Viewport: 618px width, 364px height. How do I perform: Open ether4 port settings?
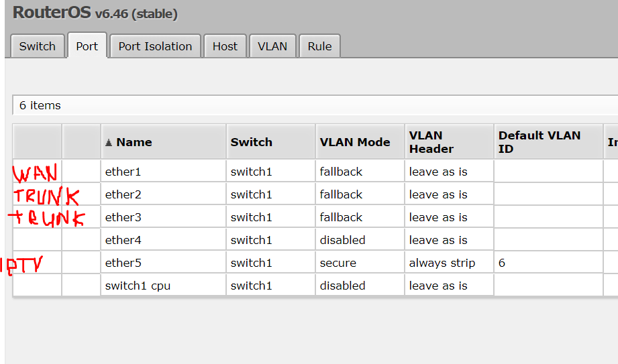point(123,240)
